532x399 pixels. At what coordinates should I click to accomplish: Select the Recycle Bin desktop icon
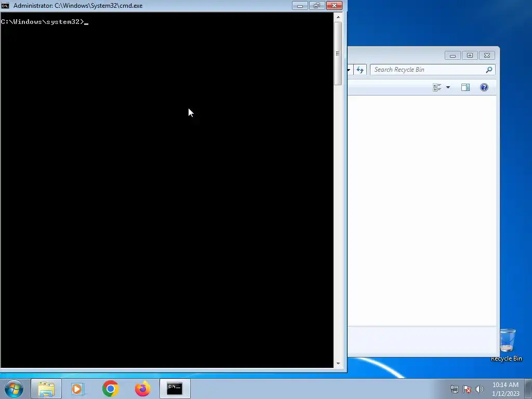pos(507,345)
